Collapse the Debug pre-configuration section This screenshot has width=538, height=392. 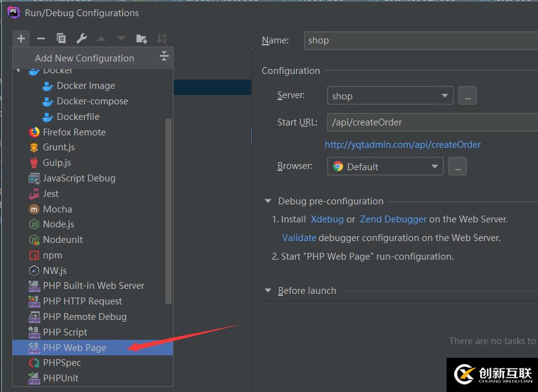click(268, 201)
